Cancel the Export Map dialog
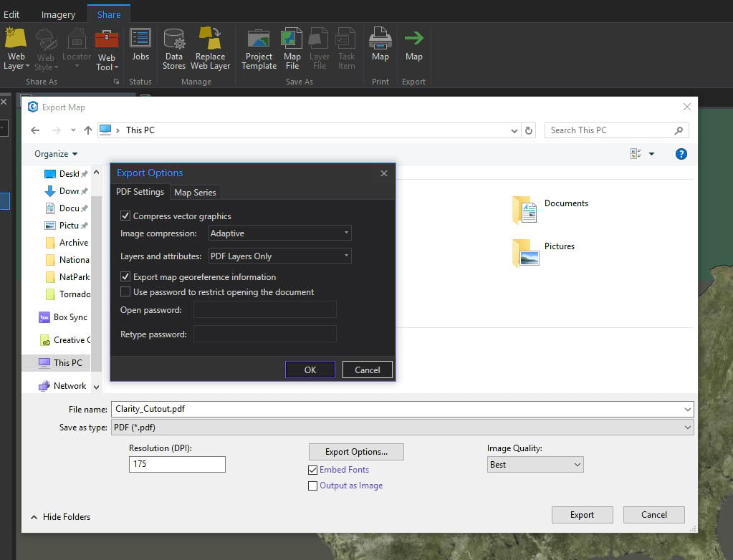Image resolution: width=733 pixels, height=560 pixels. click(654, 515)
